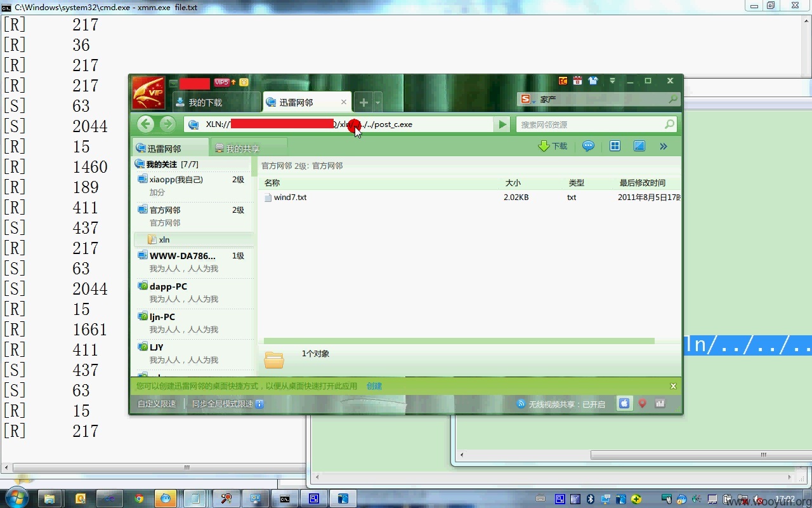
Task: Click the file list horizontal scrollbar
Action: pos(459,341)
